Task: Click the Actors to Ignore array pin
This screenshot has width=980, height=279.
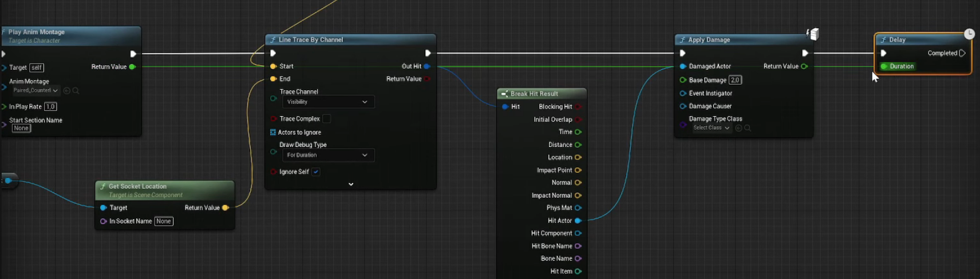Action: tap(273, 132)
